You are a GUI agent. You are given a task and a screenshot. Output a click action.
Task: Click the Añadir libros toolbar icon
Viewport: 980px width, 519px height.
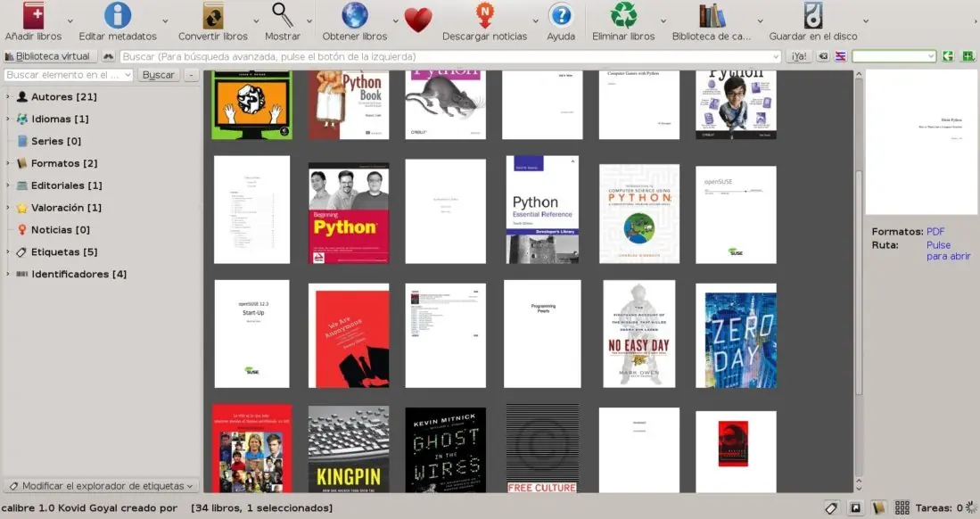[x=33, y=16]
